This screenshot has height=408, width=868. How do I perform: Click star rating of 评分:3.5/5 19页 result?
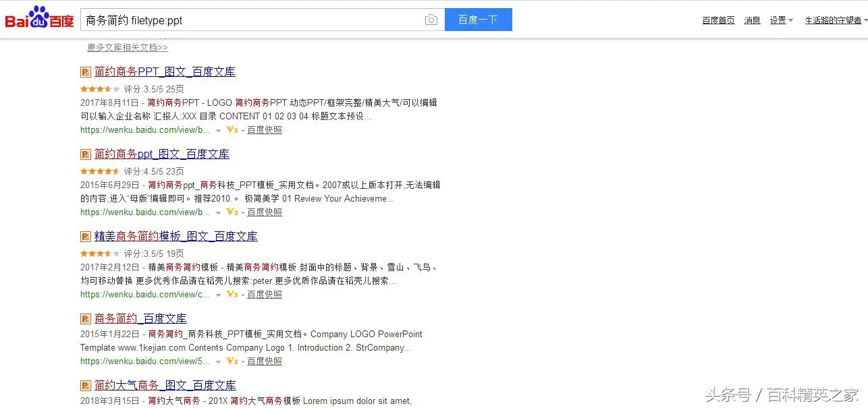100,254
